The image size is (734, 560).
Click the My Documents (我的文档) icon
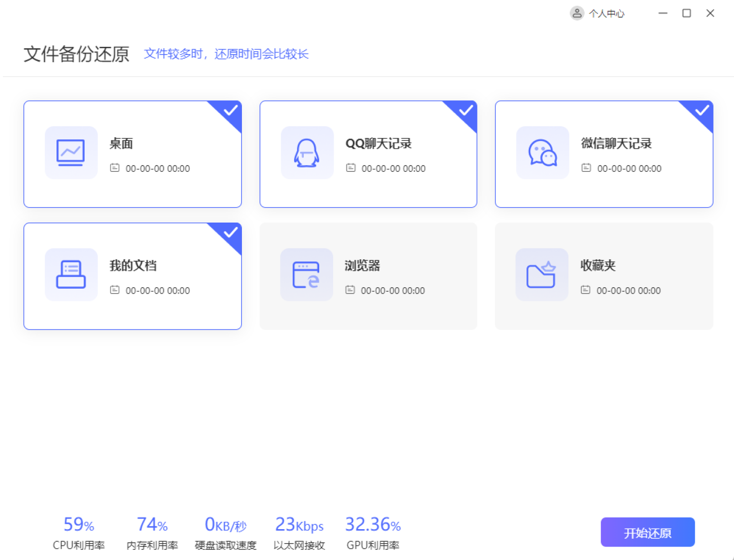71,275
